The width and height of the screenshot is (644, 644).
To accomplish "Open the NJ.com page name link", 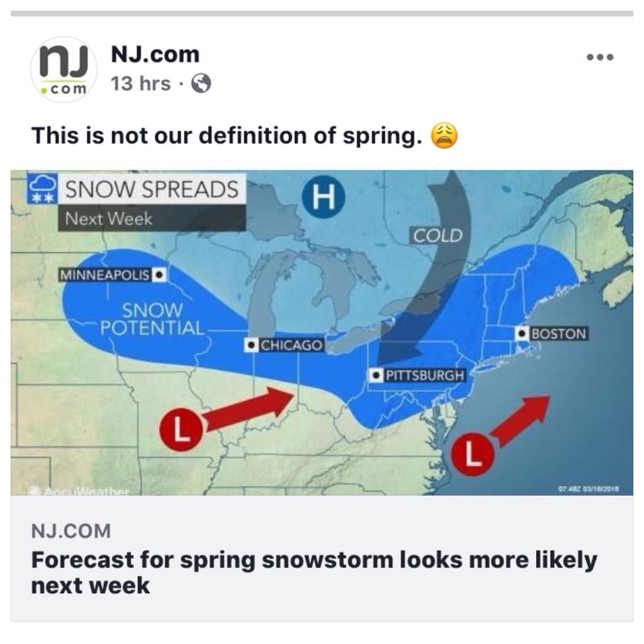I will pyautogui.click(x=155, y=54).
